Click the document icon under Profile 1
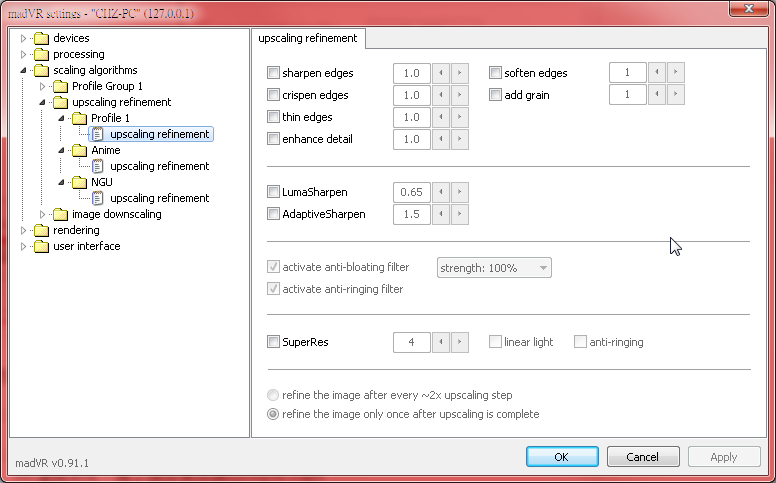 (98, 134)
